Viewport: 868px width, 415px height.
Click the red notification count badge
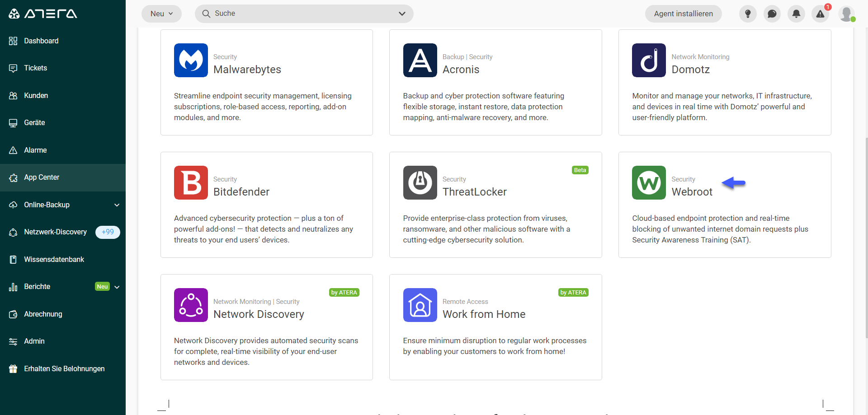tap(828, 7)
